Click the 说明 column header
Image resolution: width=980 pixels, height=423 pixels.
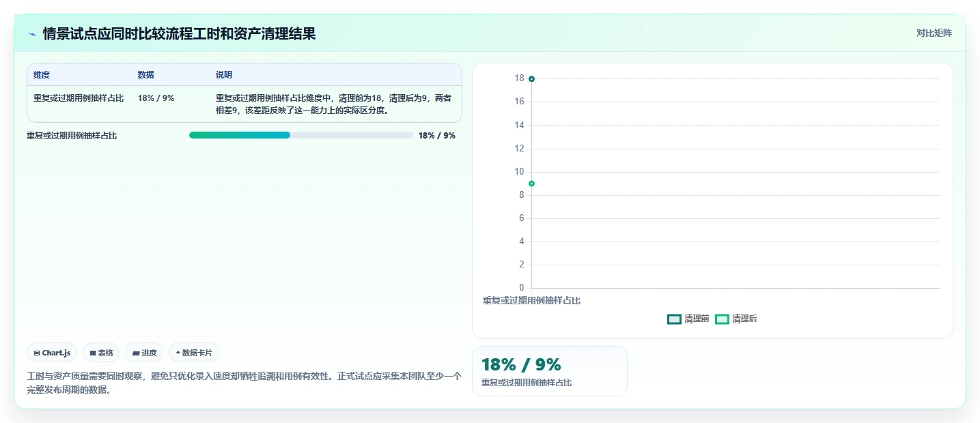[x=224, y=75]
